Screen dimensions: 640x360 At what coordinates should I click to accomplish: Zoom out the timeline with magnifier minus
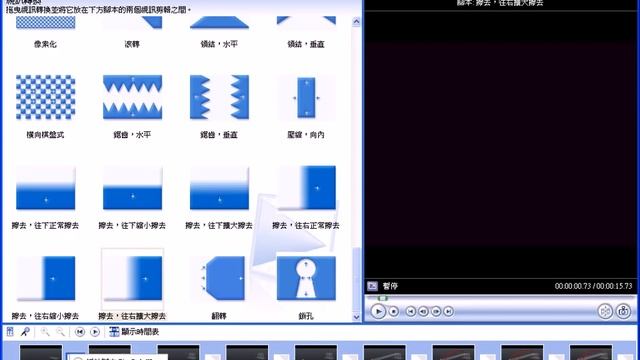(x=60, y=332)
